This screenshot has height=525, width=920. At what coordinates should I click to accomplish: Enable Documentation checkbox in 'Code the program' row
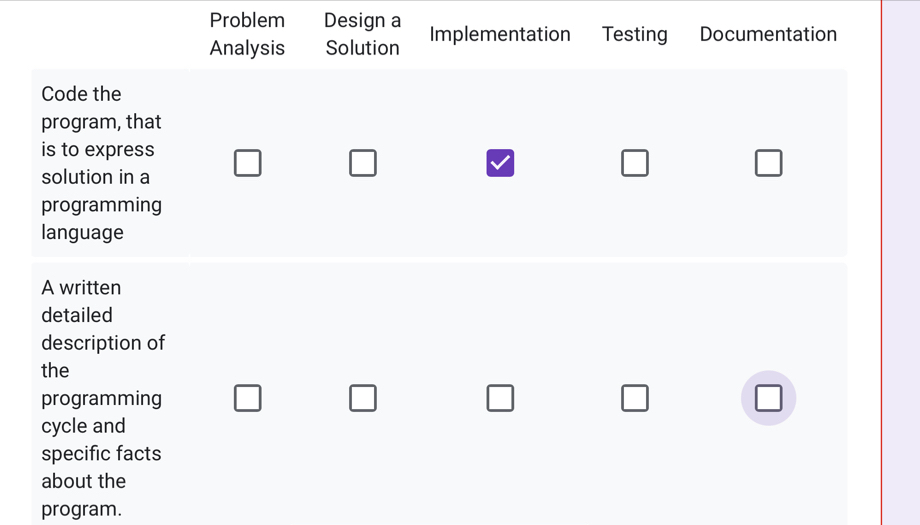tap(768, 163)
